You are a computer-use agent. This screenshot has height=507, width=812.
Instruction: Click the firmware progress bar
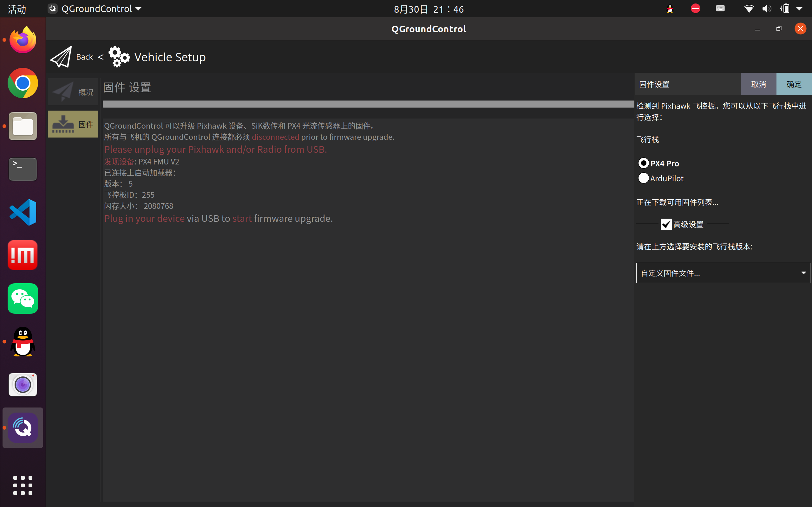368,104
